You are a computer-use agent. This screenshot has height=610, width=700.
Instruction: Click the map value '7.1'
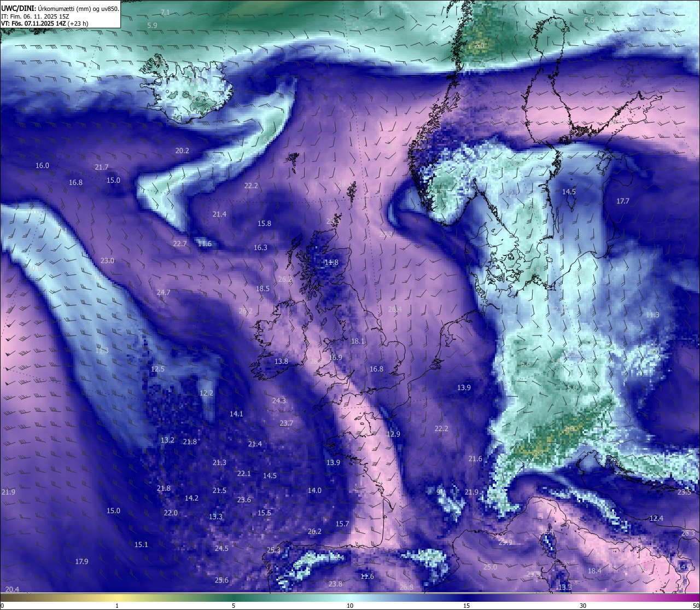pyautogui.click(x=165, y=12)
